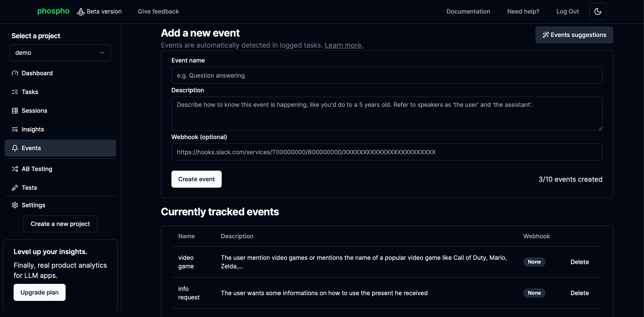The height and width of the screenshot is (317, 644).
Task: Toggle dark mode with the moon icon
Action: click(598, 12)
